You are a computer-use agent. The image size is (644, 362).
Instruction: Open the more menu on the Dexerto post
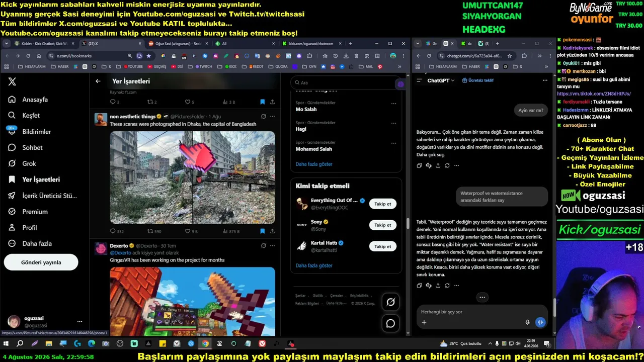pyautogui.click(x=272, y=246)
